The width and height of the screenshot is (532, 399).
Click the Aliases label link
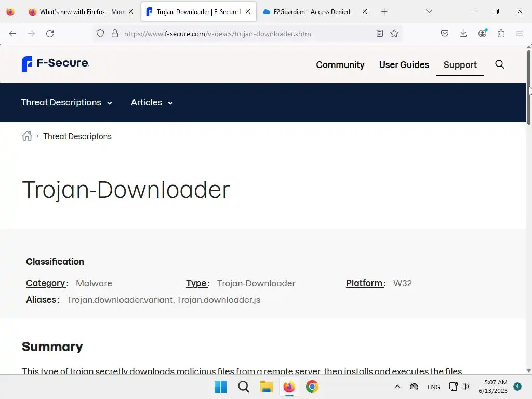[41, 300]
